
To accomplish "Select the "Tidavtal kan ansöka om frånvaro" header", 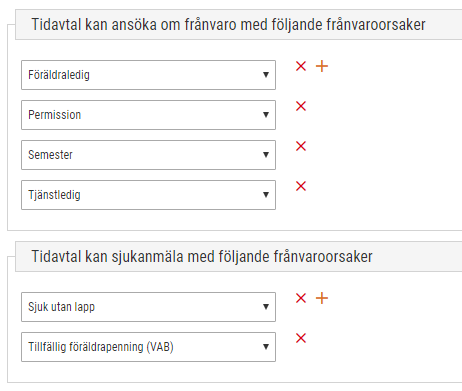I will (228, 25).
